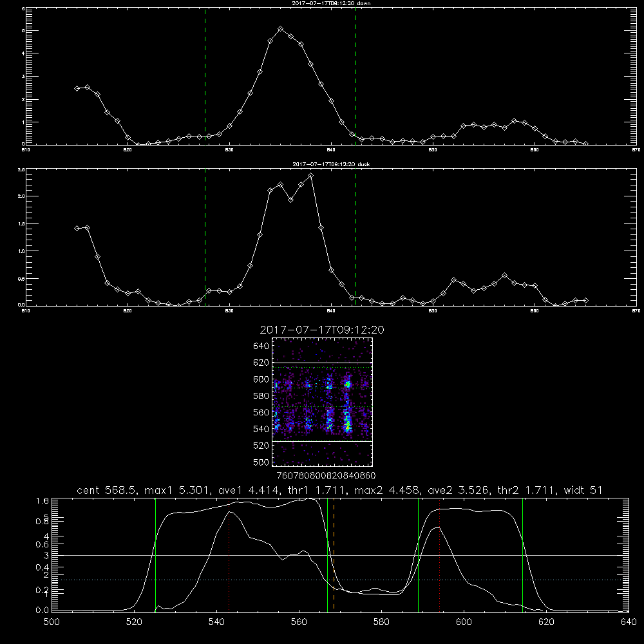
Task: Click the '620' x-axis label of bottom plot
Action: (546, 622)
